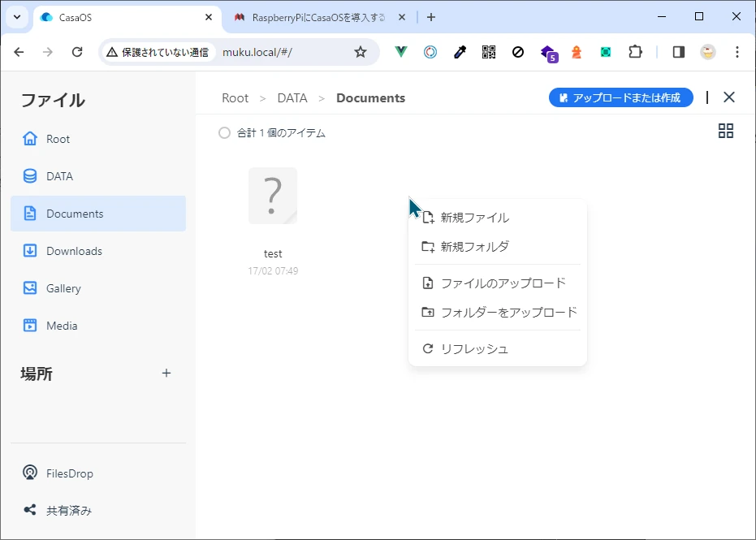756x540 pixels.
Task: Close the Files panel with X icon
Action: click(729, 97)
